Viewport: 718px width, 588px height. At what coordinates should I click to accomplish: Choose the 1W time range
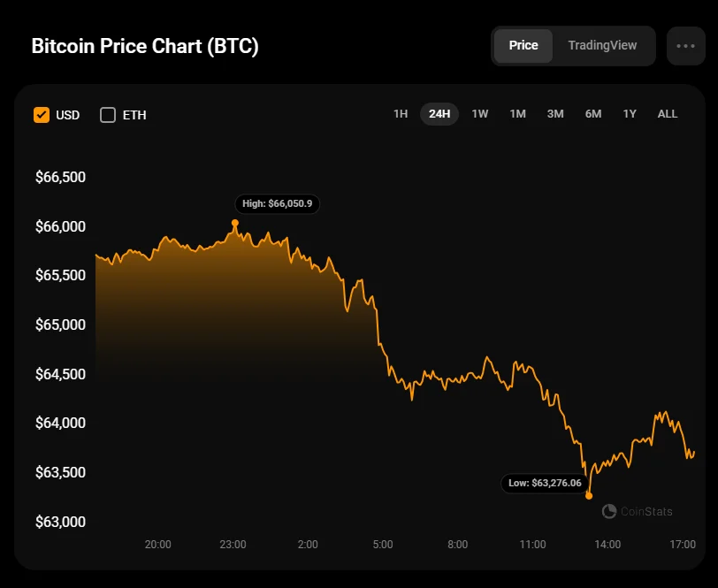click(480, 114)
